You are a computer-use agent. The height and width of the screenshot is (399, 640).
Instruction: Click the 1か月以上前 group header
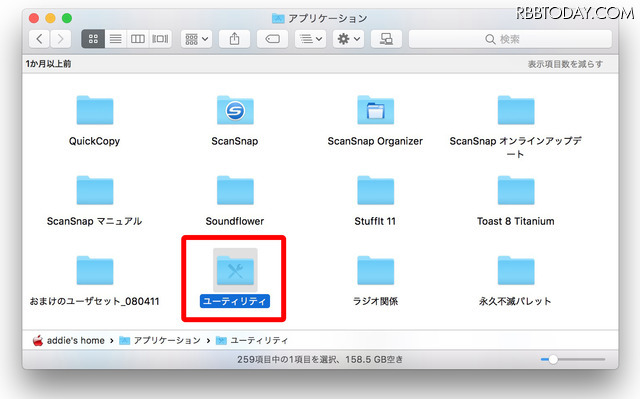click(48, 64)
